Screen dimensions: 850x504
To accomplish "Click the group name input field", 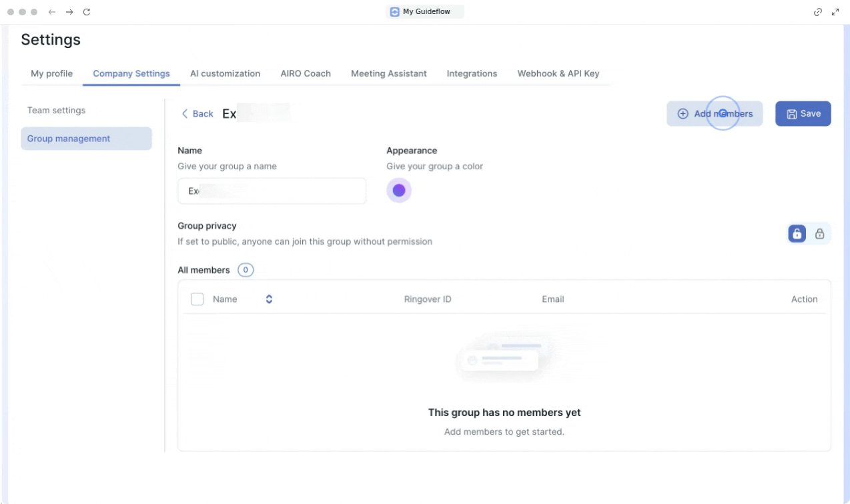I will [272, 191].
